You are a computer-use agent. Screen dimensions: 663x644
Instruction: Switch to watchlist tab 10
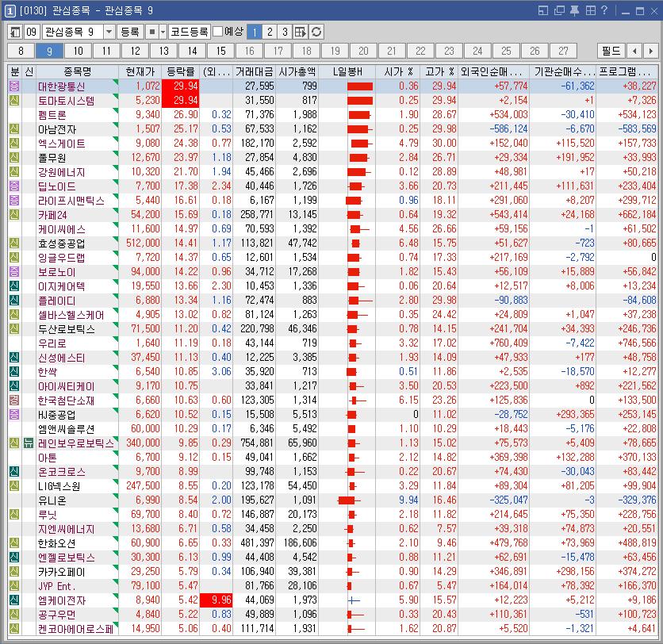[79, 52]
